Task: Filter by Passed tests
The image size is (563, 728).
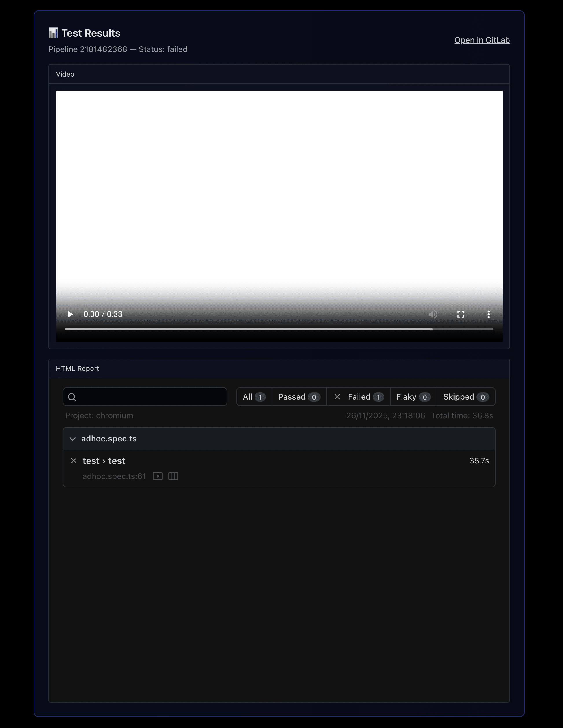Action: tap(299, 397)
